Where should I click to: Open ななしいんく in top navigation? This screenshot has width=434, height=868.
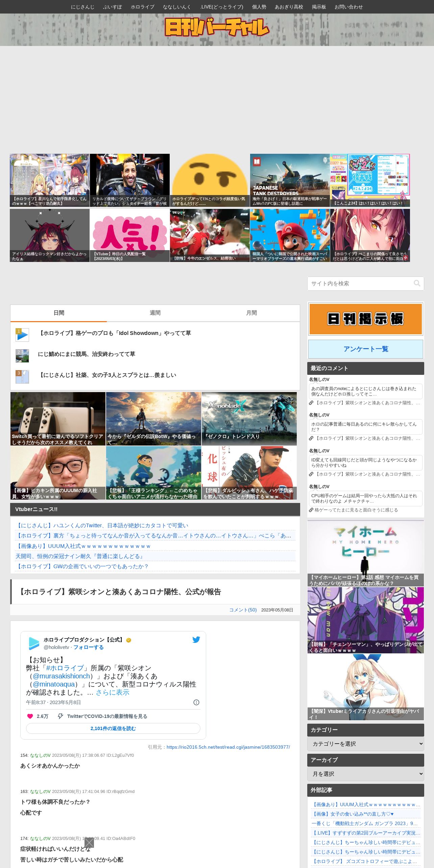[177, 7]
